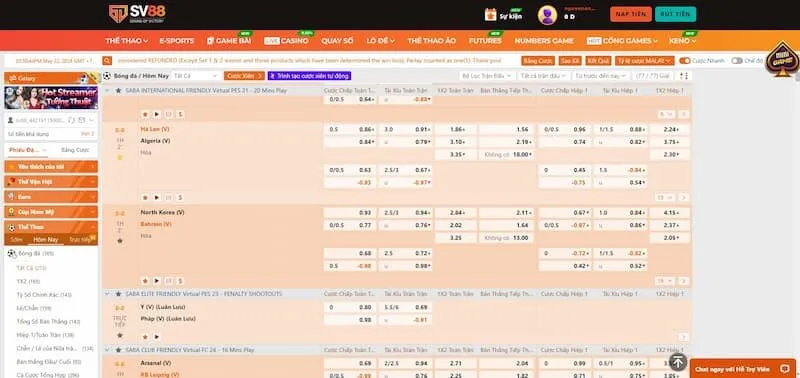
Task: Collapse the SABA ELITE FRIENDLY league section
Action: pyautogui.click(x=107, y=294)
